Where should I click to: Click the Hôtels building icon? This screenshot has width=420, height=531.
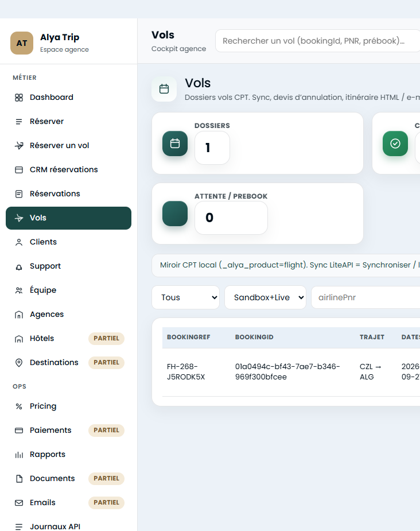[19, 339]
